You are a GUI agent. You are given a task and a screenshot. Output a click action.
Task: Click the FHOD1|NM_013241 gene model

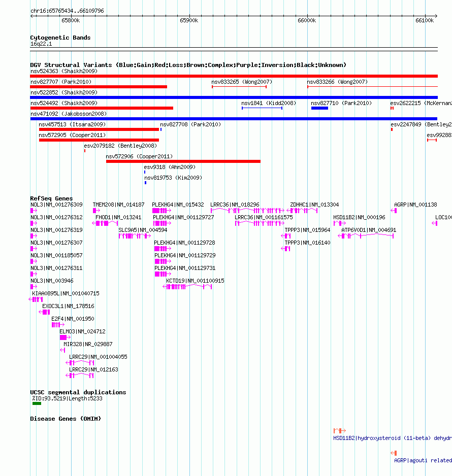(105, 223)
